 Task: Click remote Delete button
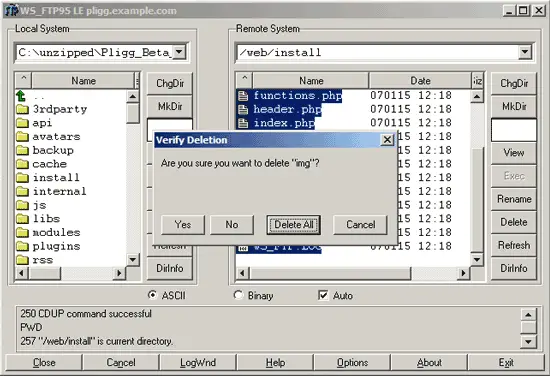pyautogui.click(x=514, y=222)
